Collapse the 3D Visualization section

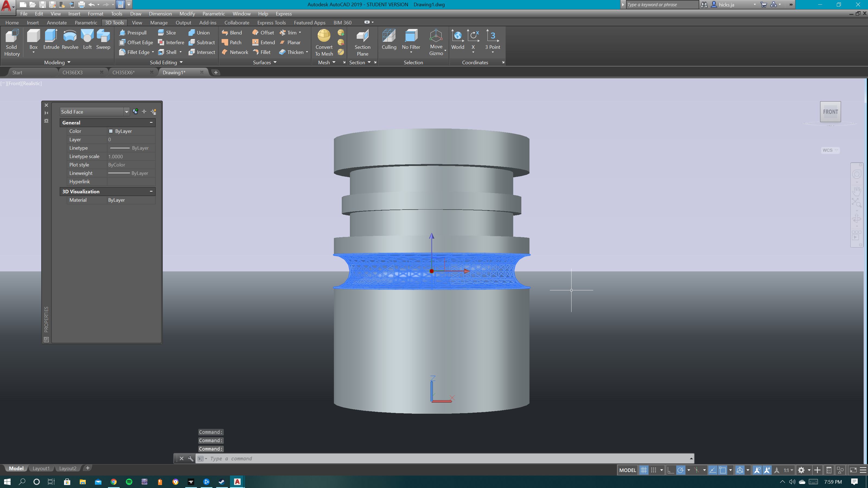[151, 191]
